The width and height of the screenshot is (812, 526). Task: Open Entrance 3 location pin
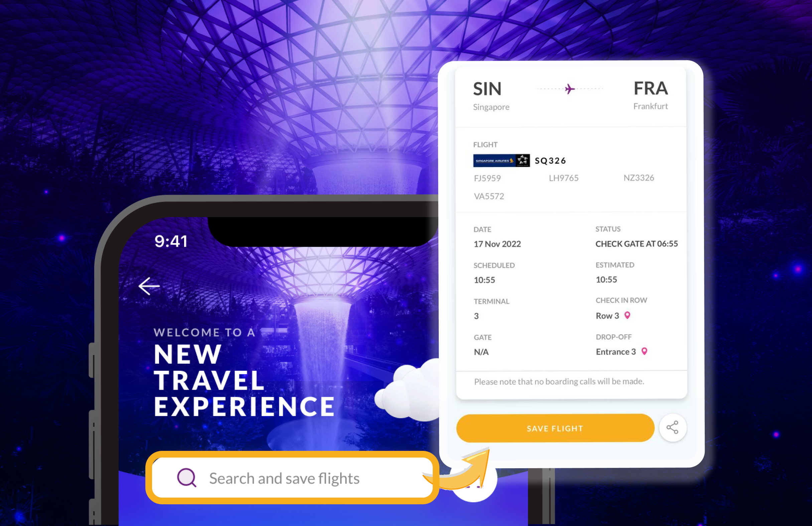pos(644,351)
